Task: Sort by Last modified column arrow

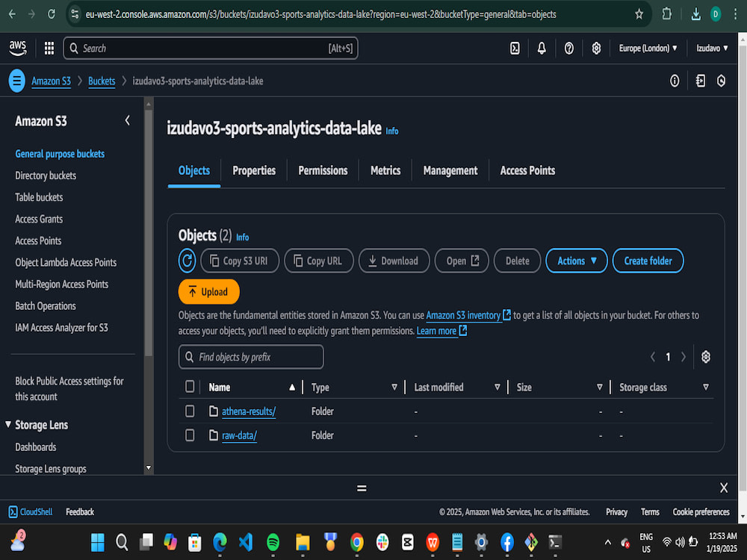Action: point(497,387)
